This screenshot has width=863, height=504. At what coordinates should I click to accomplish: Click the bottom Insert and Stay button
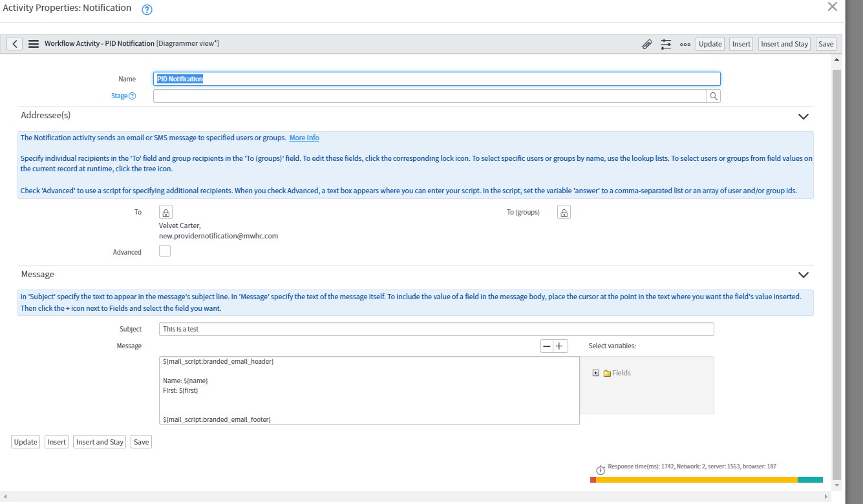100,442
